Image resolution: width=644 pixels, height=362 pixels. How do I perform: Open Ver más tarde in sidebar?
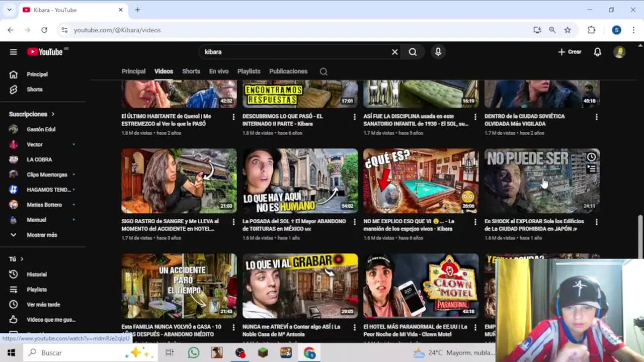[x=43, y=305]
